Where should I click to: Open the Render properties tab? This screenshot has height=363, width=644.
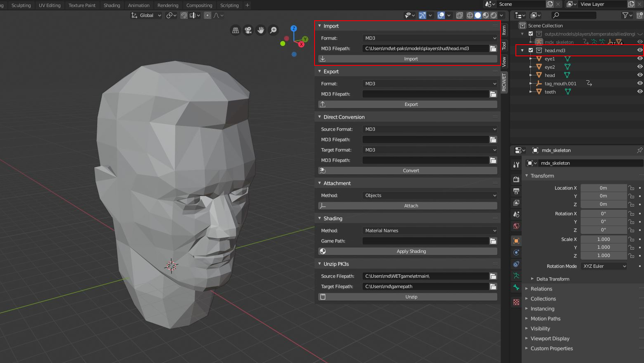coord(516,179)
